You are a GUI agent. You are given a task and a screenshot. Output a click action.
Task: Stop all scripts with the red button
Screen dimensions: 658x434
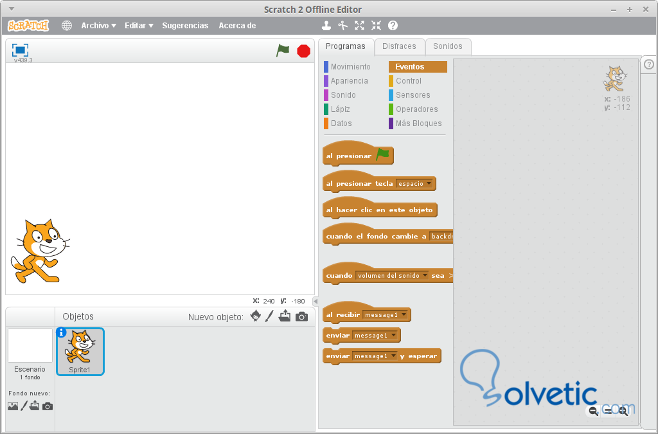coord(303,51)
